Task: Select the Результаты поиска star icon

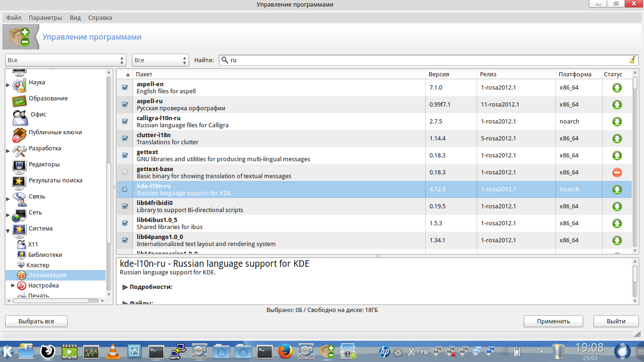Action: click(x=19, y=182)
